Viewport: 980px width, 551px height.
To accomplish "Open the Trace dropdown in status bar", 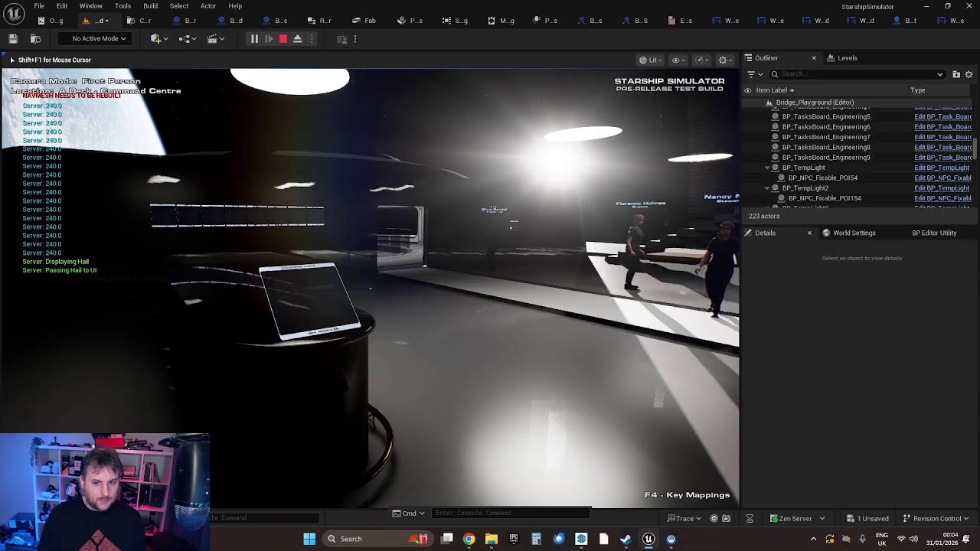I will point(684,519).
